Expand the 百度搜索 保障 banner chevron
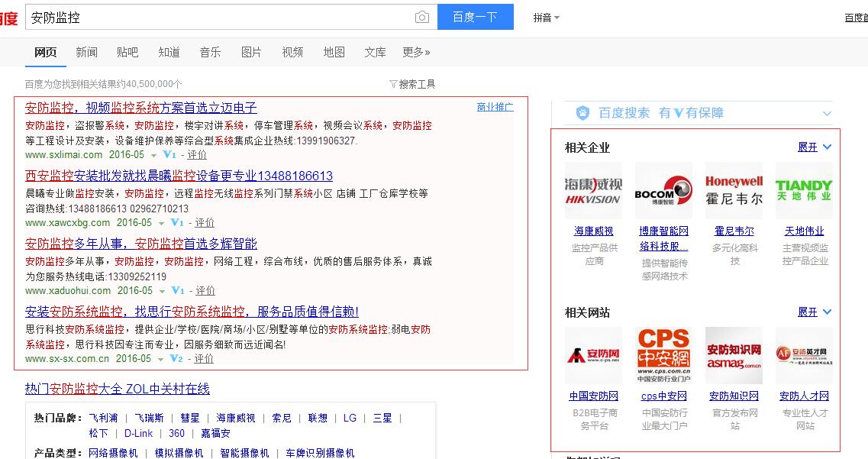868x459 pixels. [x=827, y=114]
